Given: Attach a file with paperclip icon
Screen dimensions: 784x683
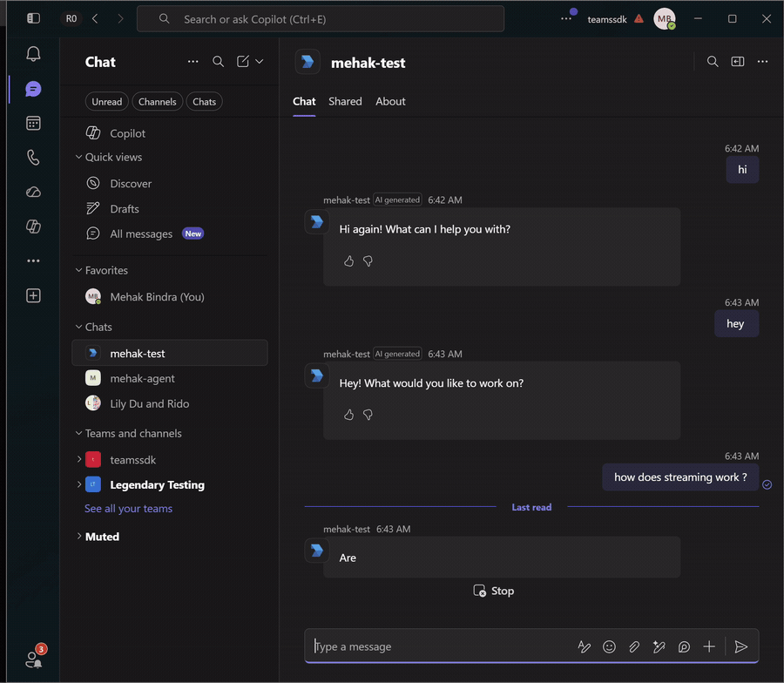Looking at the screenshot, I should point(634,646).
